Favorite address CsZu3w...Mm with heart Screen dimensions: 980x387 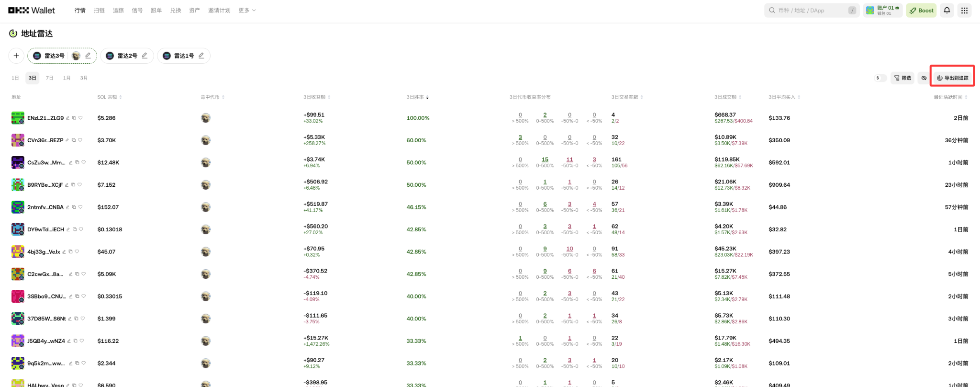pos(83,162)
